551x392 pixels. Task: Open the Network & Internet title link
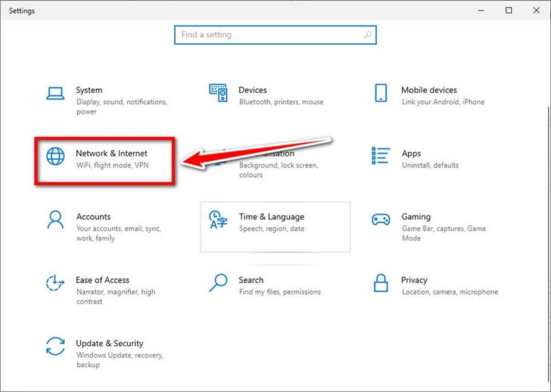[112, 153]
